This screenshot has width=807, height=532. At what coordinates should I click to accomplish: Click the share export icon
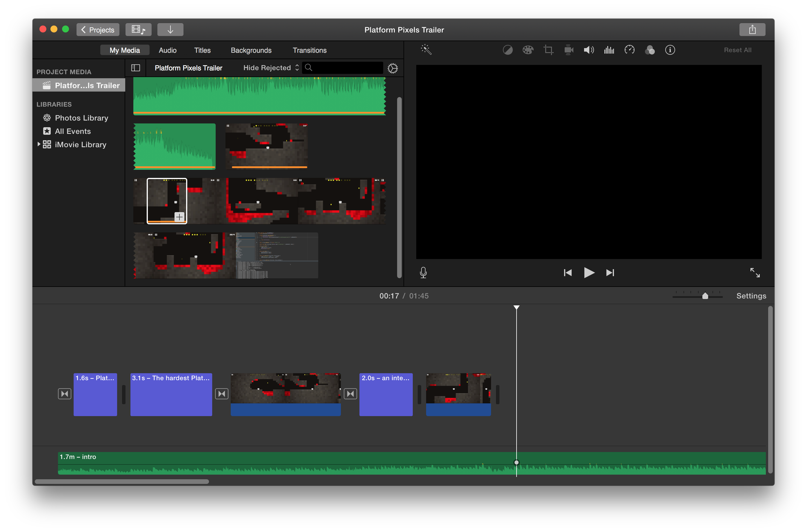point(752,30)
